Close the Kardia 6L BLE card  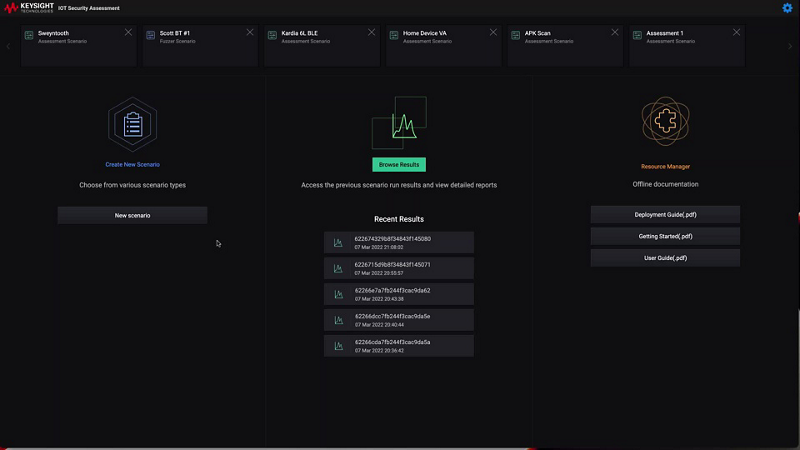[x=371, y=32]
